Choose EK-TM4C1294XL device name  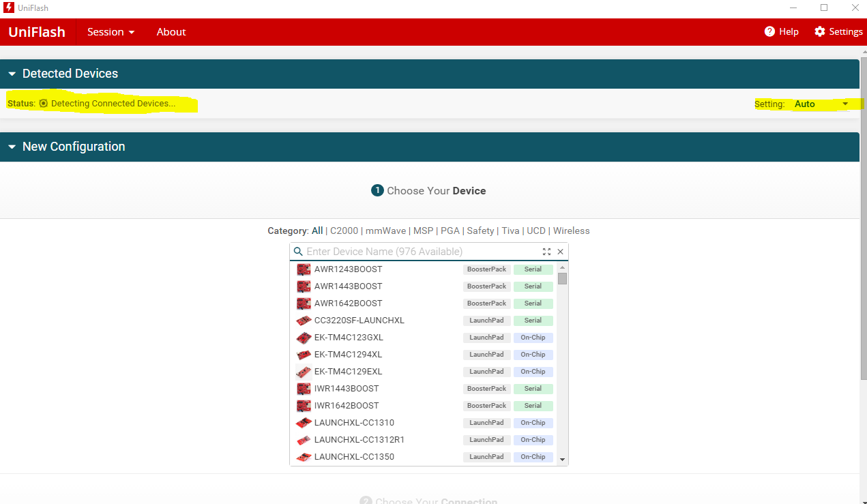(x=349, y=355)
